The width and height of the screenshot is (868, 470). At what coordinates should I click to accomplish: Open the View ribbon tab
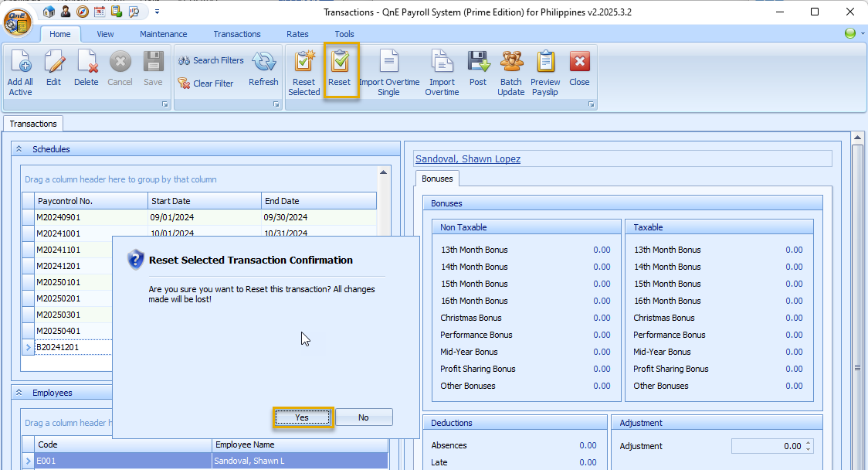(105, 34)
